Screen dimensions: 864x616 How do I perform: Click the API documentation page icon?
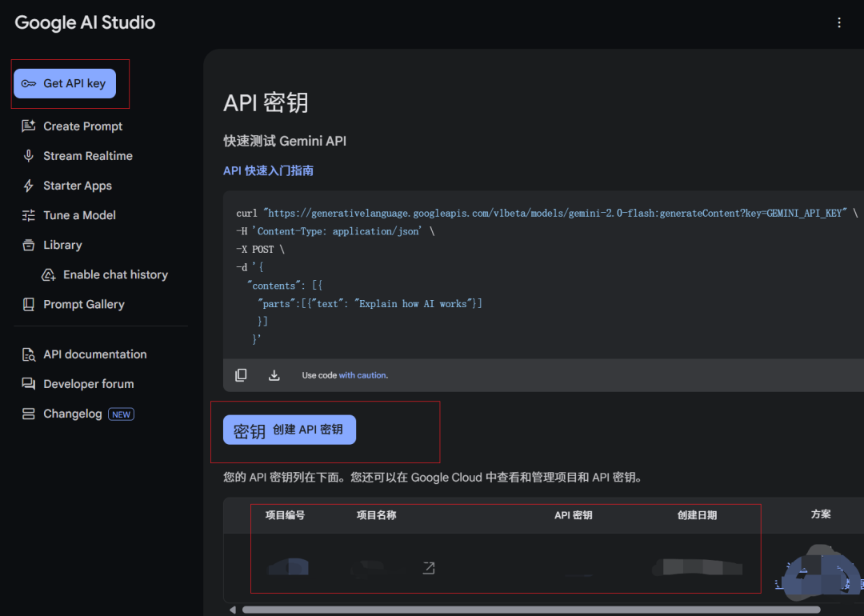(29, 354)
